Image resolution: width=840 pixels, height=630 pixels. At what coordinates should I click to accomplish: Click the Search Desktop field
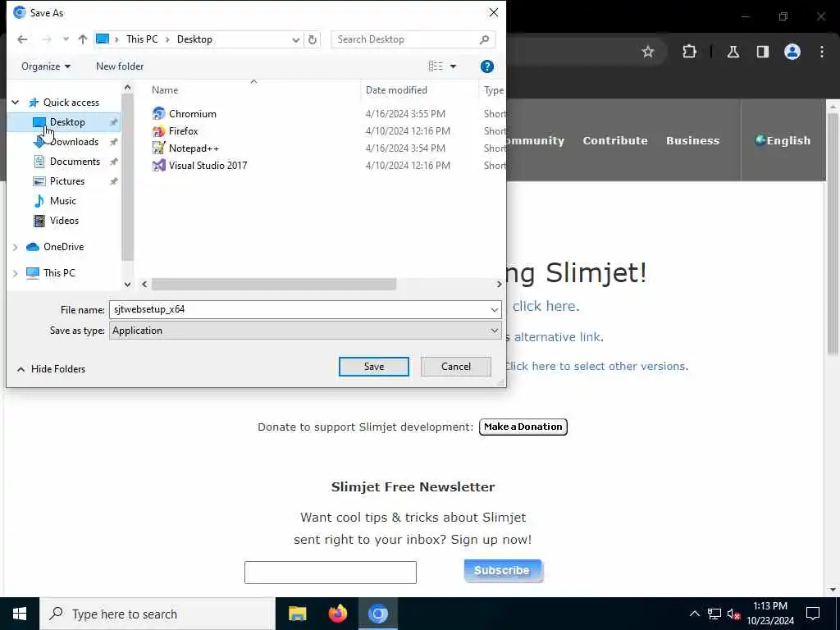coord(413,39)
